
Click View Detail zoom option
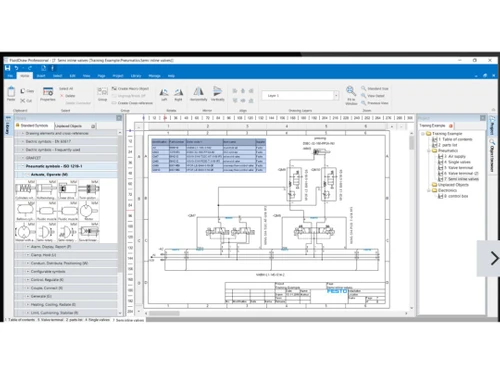(373, 96)
